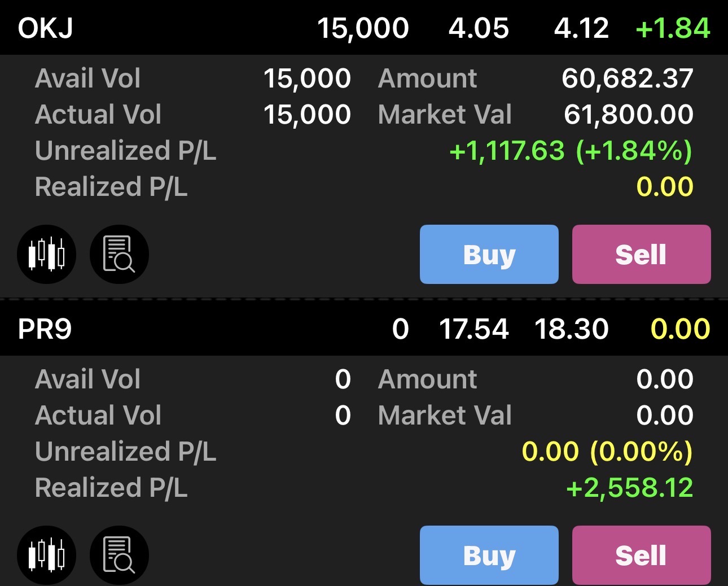
Task: Select the PR9 symbol header row
Action: 45,329
